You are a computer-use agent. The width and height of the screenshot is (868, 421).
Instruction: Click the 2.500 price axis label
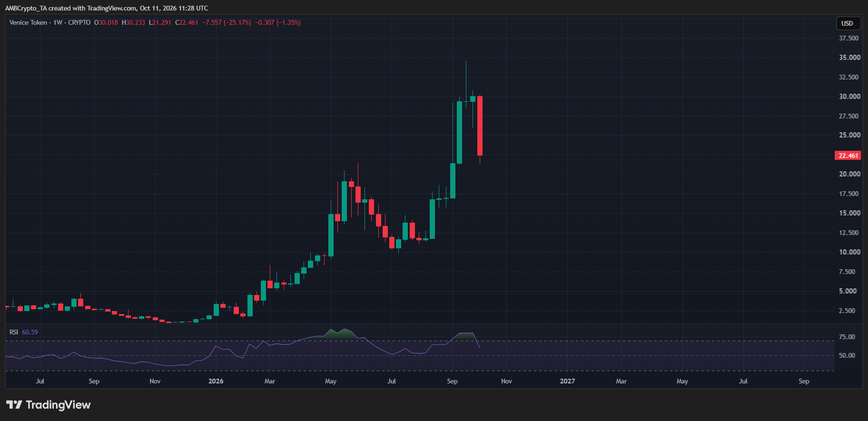(847, 311)
